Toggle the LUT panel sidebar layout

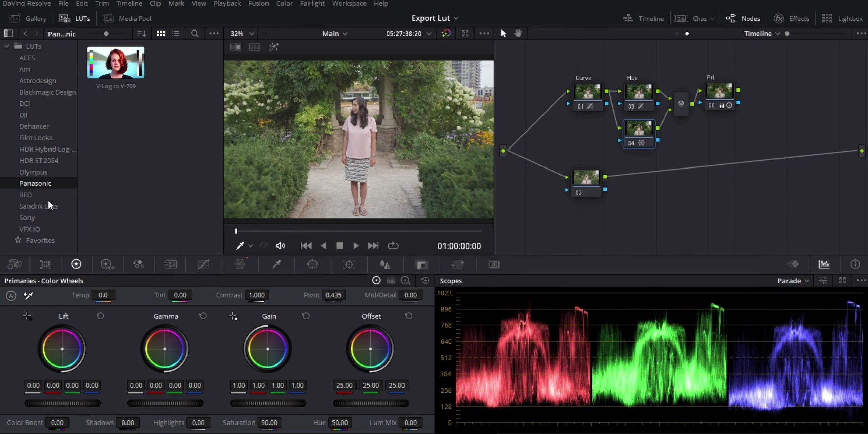8,33
